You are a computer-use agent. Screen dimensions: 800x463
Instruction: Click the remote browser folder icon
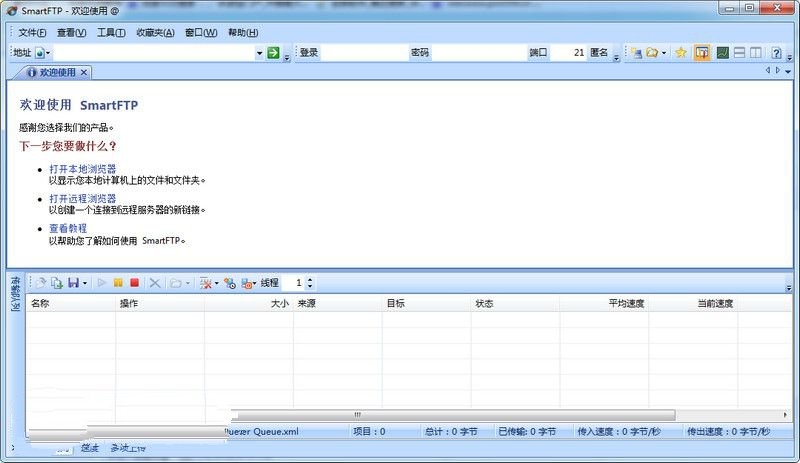(x=652, y=53)
